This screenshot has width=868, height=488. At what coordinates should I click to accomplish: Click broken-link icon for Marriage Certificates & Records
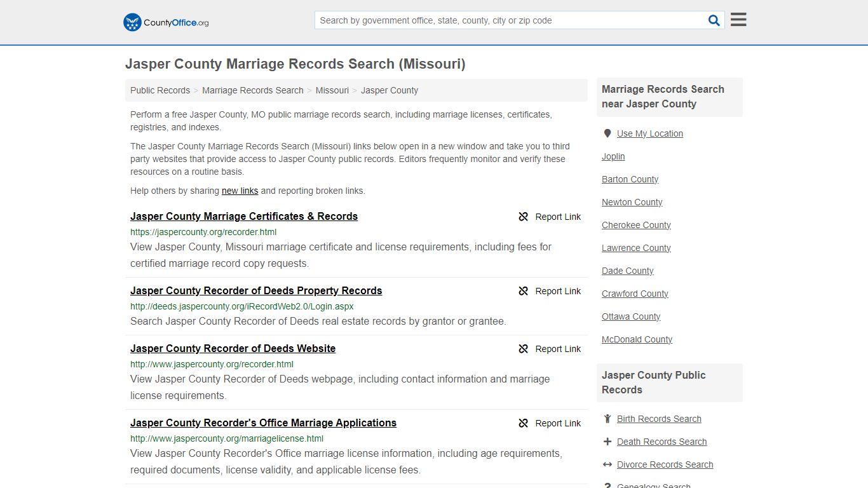point(524,217)
